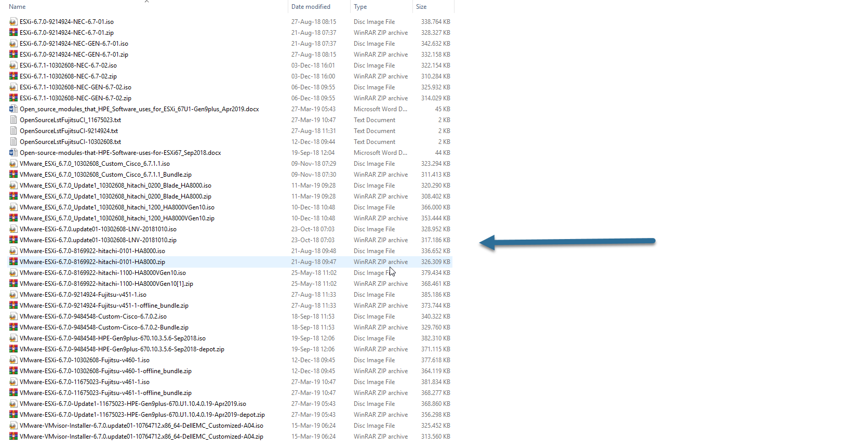Image resolution: width=868 pixels, height=448 pixels.
Task: Select file name VMware-ESXi-6.7.0-10302608-Fujitsu-v460-1.iso
Action: [x=85, y=360]
